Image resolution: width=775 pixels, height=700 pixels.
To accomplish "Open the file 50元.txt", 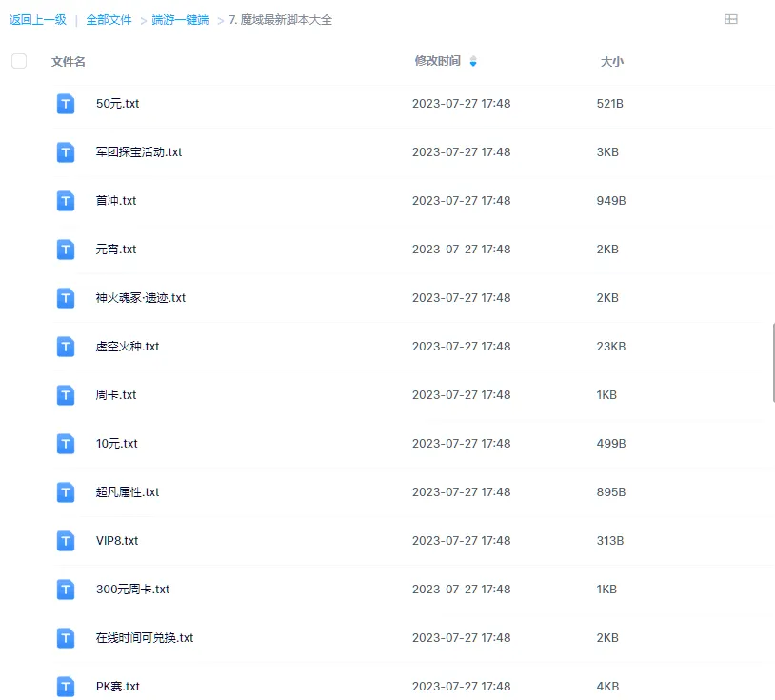I will coord(118,103).
